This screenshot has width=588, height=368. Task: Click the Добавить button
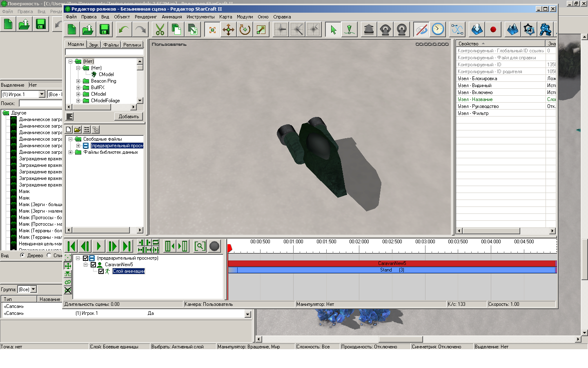pos(129,117)
